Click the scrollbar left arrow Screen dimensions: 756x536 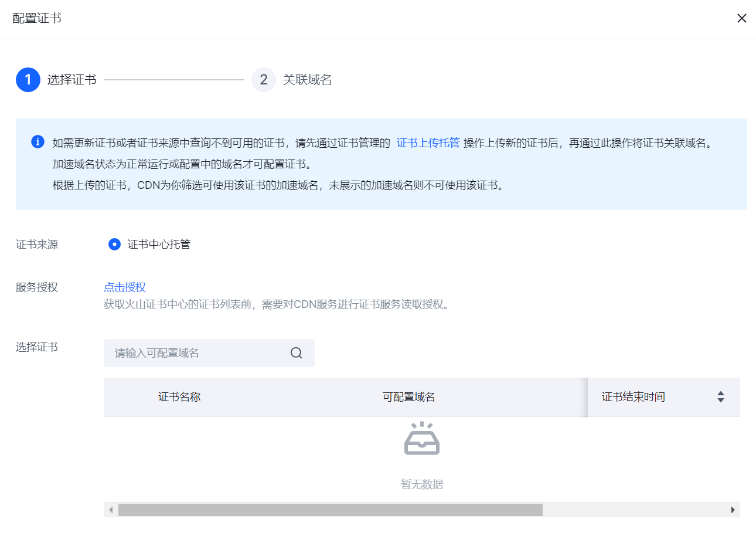pos(110,510)
